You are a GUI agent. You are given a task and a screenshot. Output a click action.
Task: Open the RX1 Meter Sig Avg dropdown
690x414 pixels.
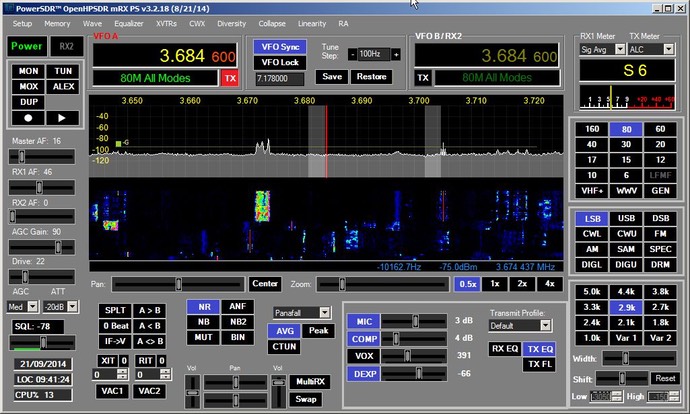[x=620, y=49]
